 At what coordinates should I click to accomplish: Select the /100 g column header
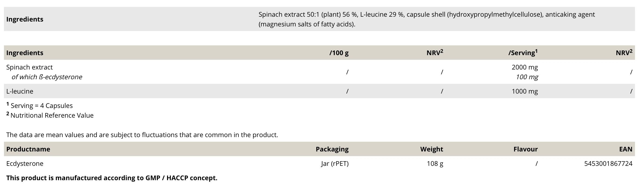[x=339, y=53]
